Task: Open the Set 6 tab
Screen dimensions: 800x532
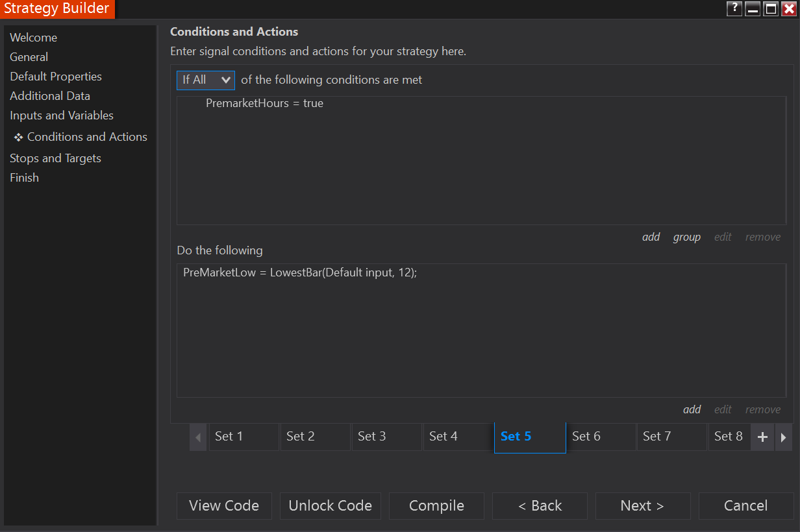Action: point(601,437)
